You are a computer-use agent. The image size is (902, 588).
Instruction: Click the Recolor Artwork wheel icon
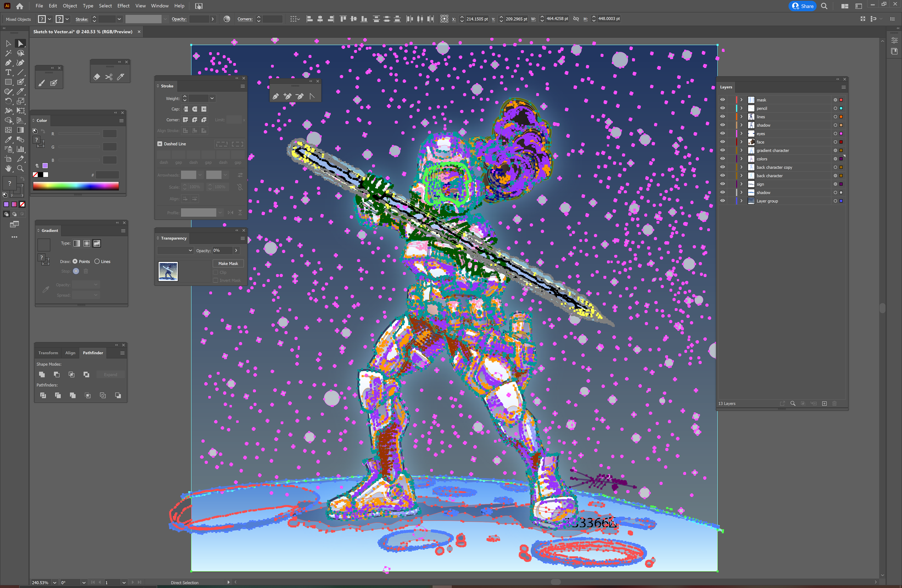227,19
